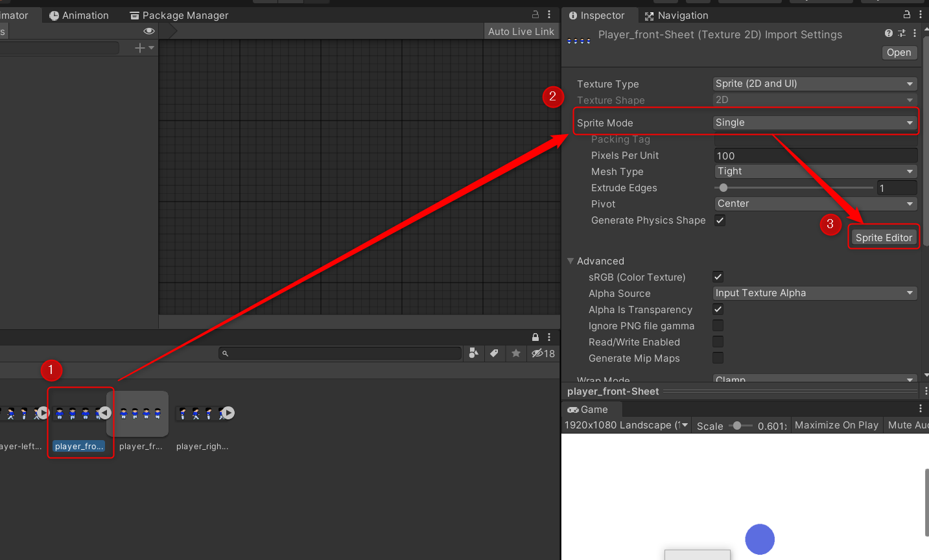Screen dimensions: 929x560
Task: Open the Mesh Type dropdown
Action: [814, 171]
